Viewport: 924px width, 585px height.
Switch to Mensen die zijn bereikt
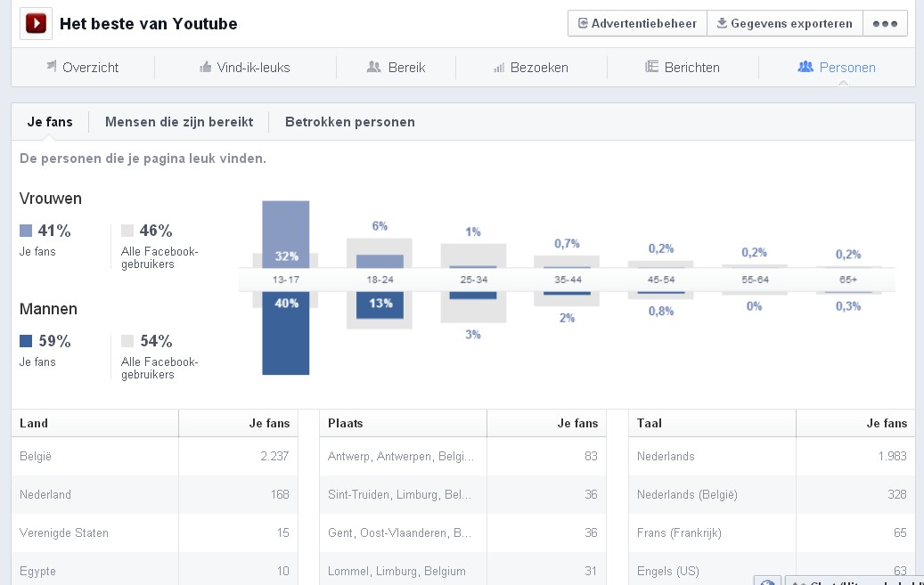[x=179, y=122]
